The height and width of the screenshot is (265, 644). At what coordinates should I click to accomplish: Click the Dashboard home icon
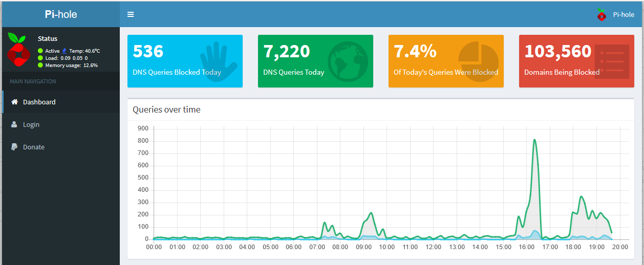[14, 102]
